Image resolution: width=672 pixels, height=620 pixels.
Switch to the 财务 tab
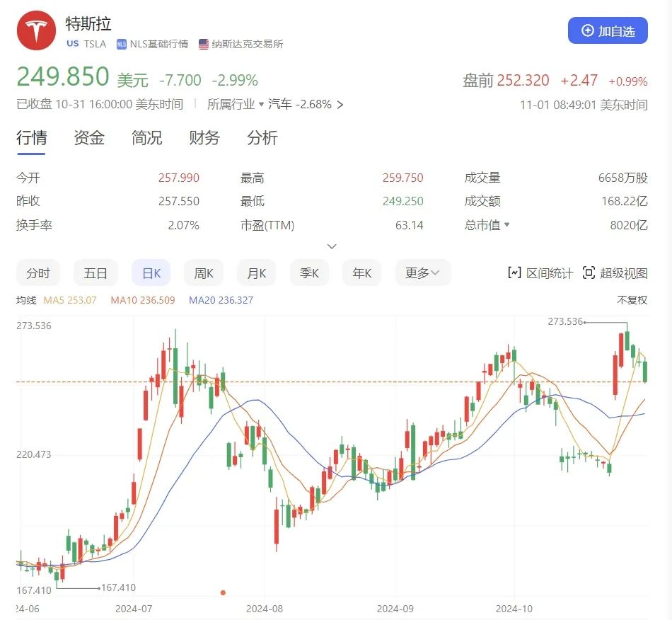pyautogui.click(x=204, y=138)
